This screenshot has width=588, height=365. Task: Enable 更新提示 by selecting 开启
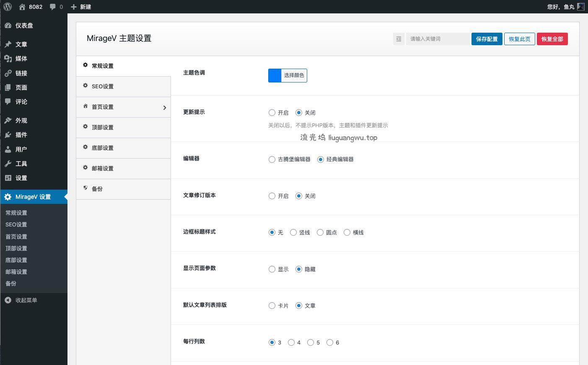(272, 113)
